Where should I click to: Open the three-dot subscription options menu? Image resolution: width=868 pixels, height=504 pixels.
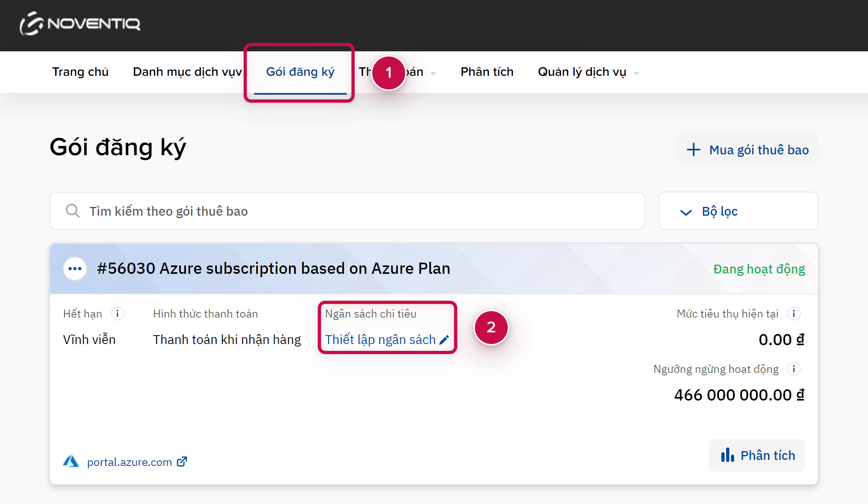pos(75,269)
